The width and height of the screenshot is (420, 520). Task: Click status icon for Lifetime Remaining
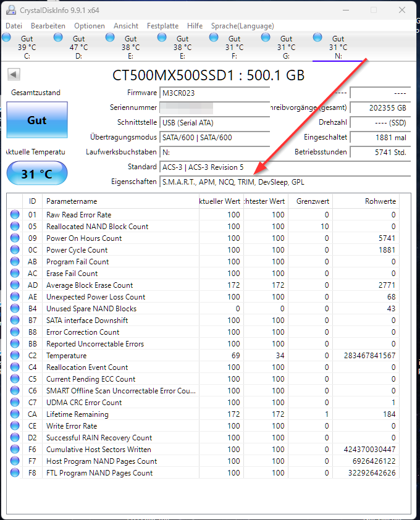15,414
